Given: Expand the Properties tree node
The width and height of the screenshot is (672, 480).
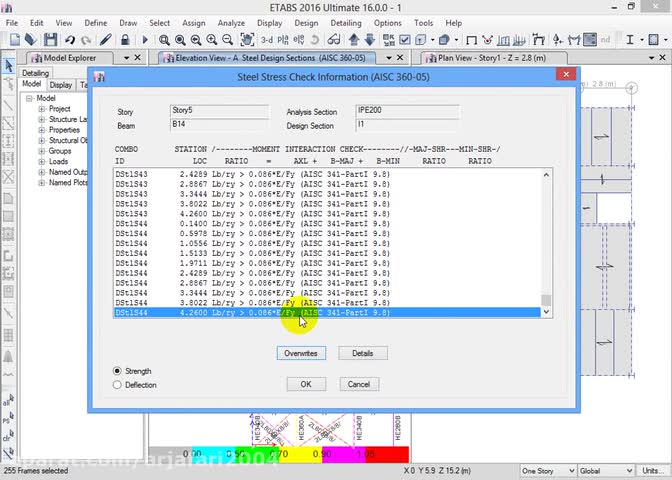Looking at the screenshot, I should tap(42, 130).
